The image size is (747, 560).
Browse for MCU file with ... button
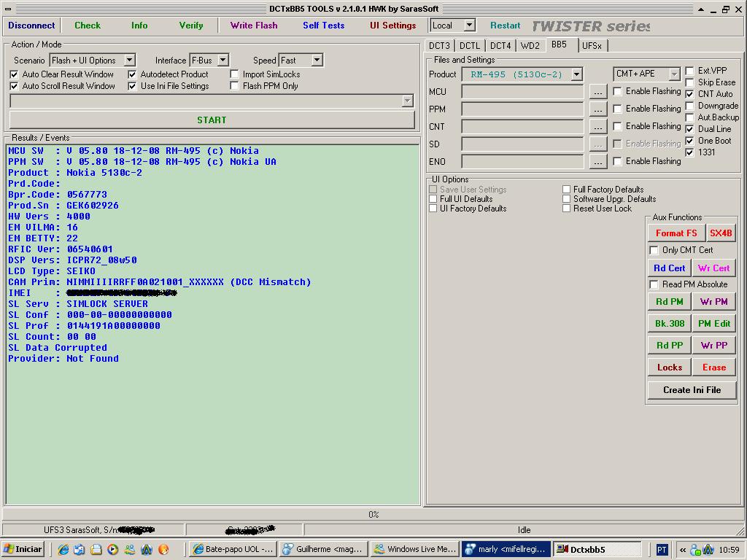tap(597, 92)
